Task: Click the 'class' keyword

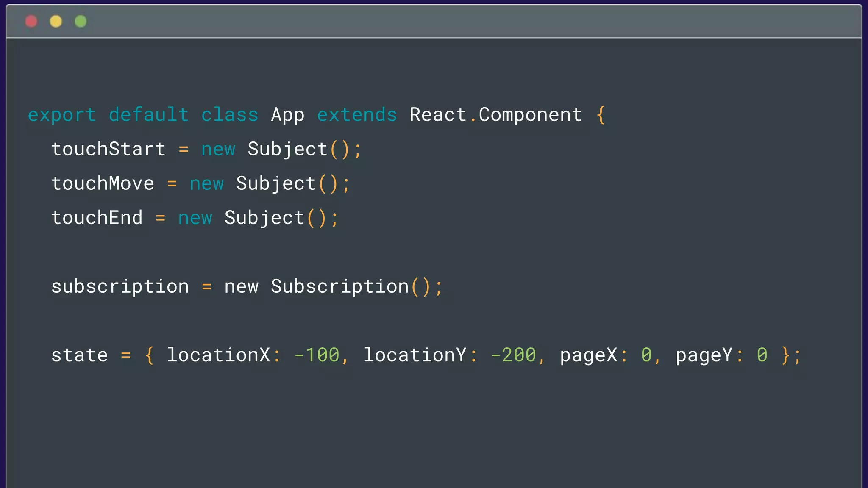Action: pos(230,114)
